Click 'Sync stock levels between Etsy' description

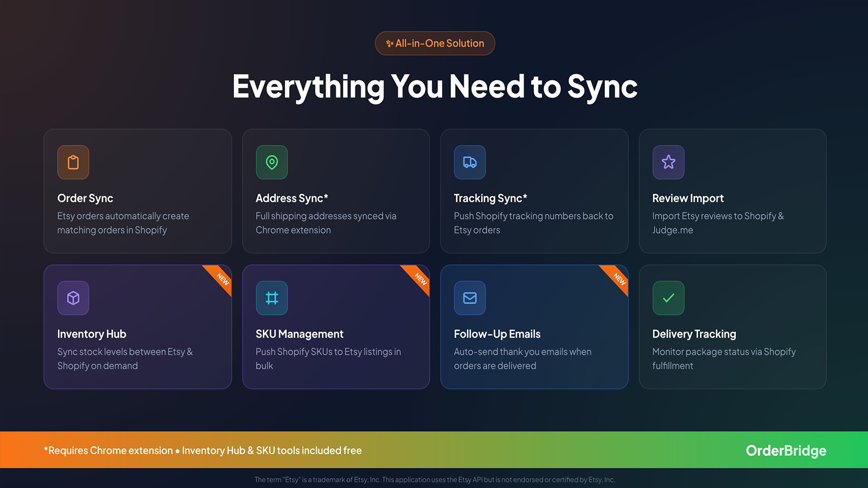tap(125, 358)
